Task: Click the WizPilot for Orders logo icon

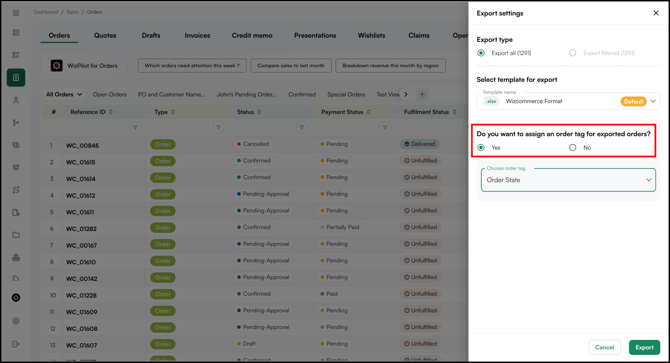Action: click(56, 65)
